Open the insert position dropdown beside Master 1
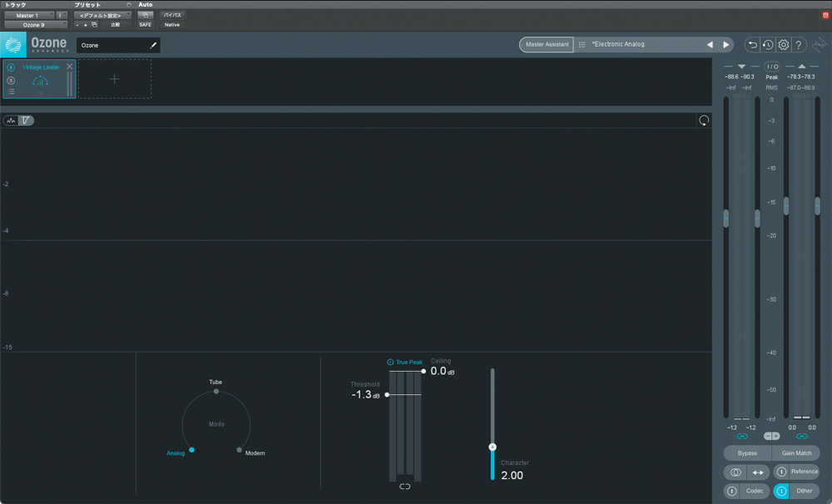This screenshot has height=504, width=832. pos(62,15)
